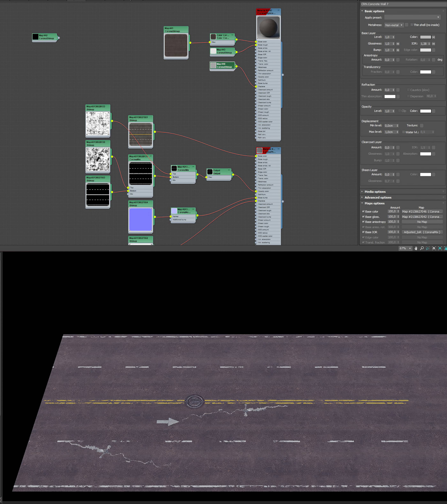The height and width of the screenshot is (504, 447).
Task: Click the M button beside Base Glossiness
Action: [398, 44]
